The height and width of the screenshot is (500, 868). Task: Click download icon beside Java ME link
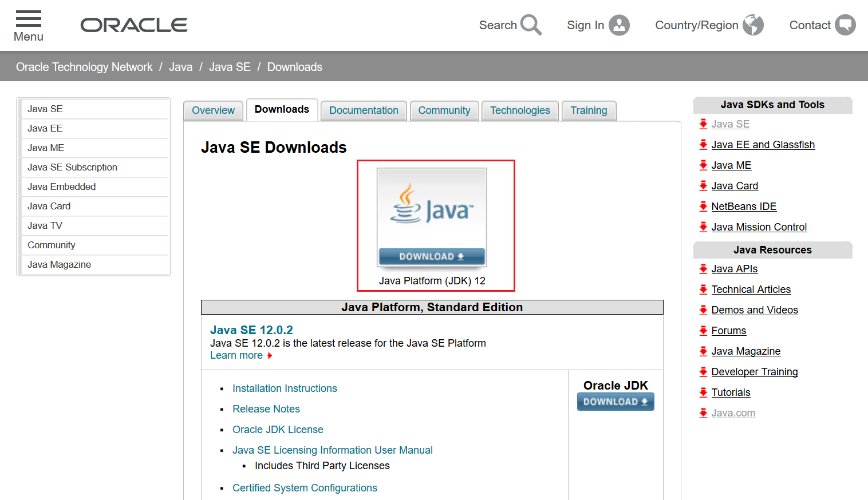coord(703,165)
